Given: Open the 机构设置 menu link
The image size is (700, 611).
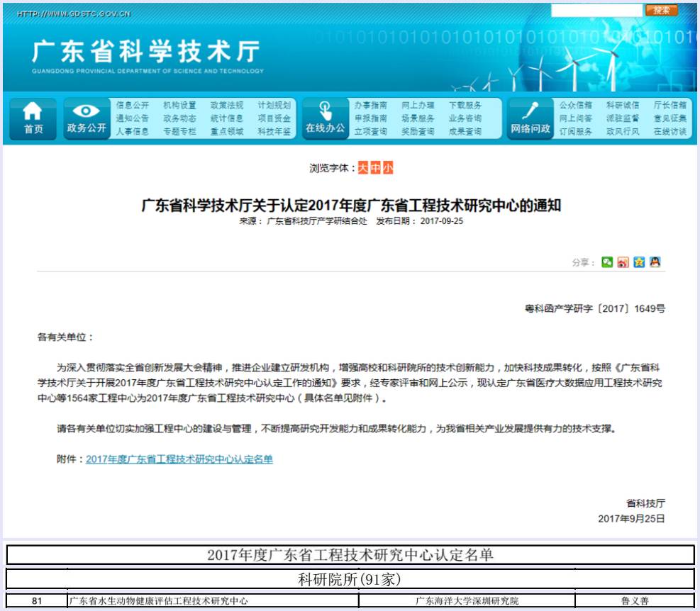Looking at the screenshot, I should coord(179,106).
